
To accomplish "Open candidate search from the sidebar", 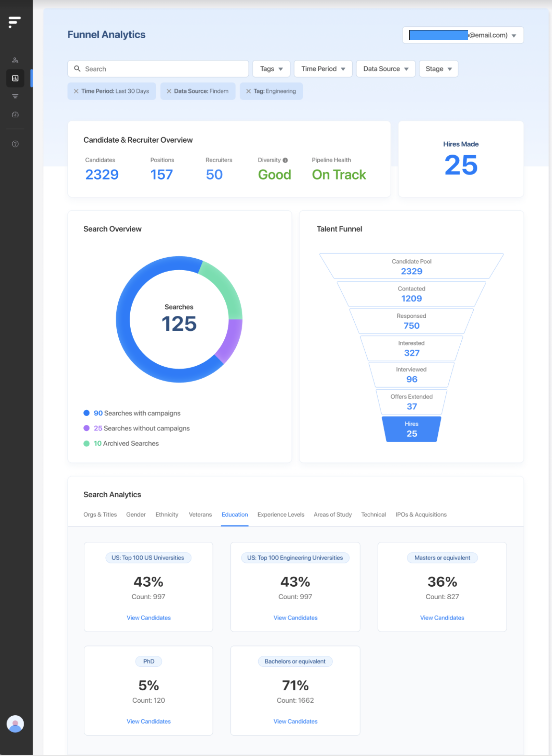I will click(x=15, y=60).
